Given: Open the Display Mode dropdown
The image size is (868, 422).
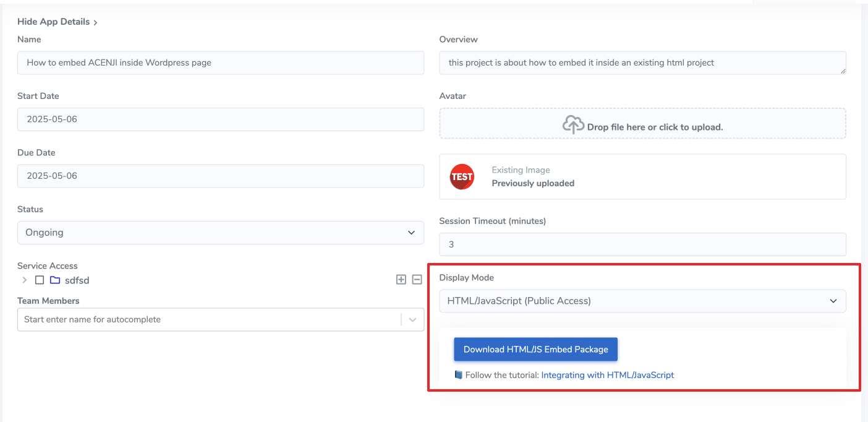Looking at the screenshot, I should [x=642, y=301].
